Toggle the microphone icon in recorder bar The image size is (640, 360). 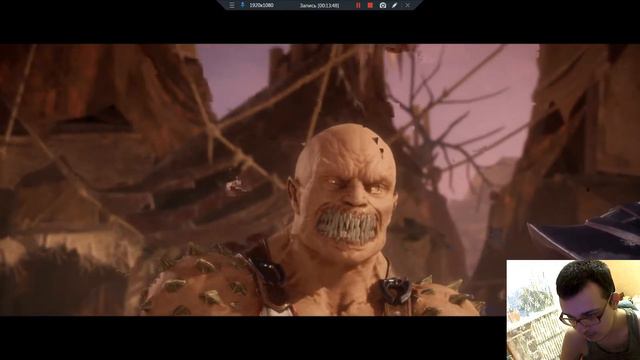[242, 5]
